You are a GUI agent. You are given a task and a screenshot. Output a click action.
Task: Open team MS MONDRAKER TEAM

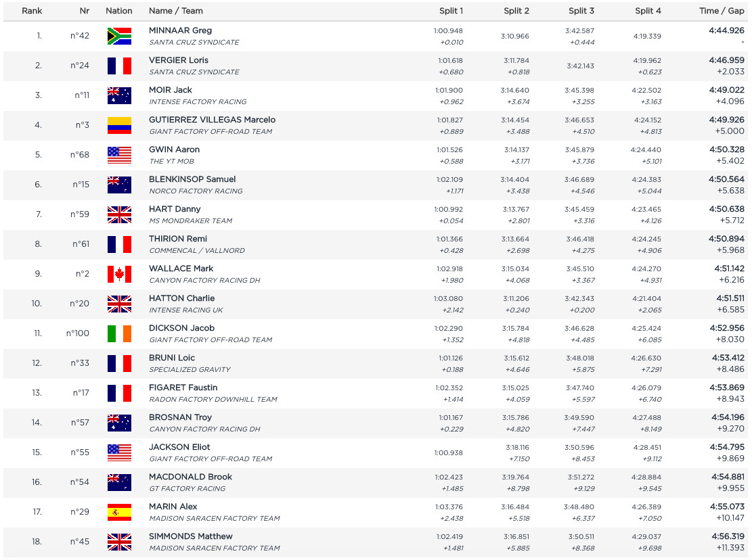[x=190, y=221]
